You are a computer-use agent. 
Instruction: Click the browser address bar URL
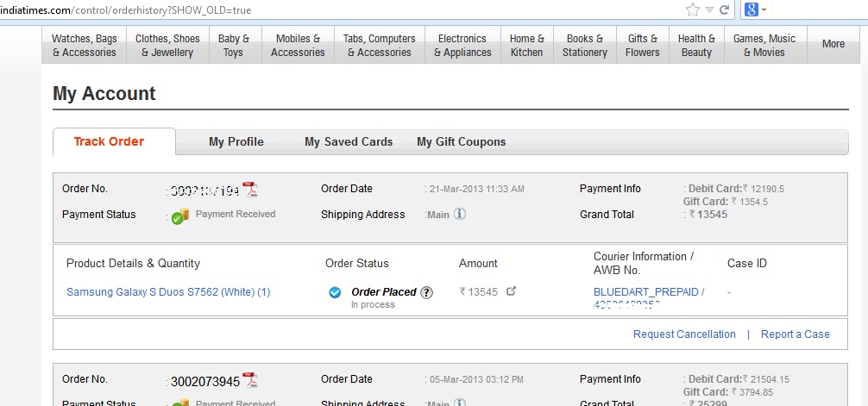pyautogui.click(x=126, y=10)
